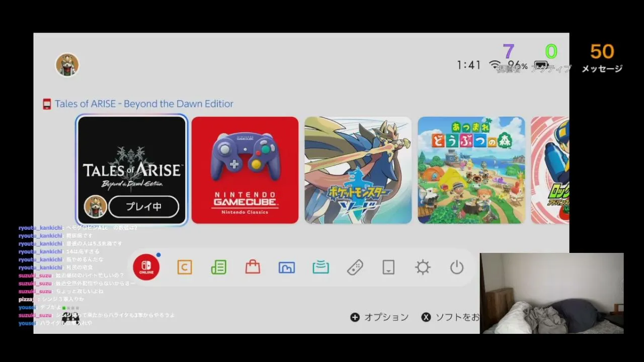Select the Nintendo GameCube Classics tile

245,170
